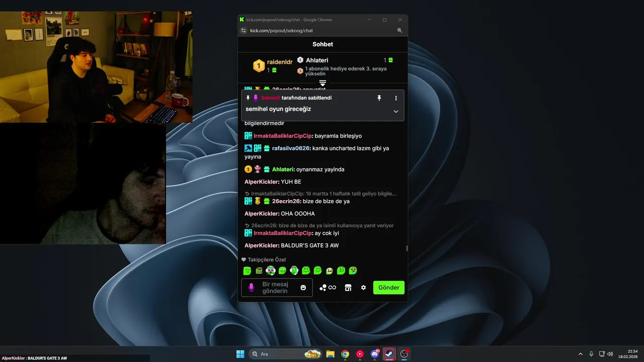The height and width of the screenshot is (362, 644).
Task: Open rafasilva0626 username in chat
Action: tap(290, 148)
